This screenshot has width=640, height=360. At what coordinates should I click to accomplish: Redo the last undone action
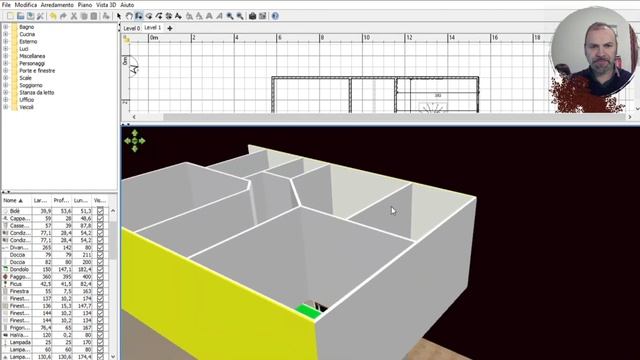click(63, 16)
